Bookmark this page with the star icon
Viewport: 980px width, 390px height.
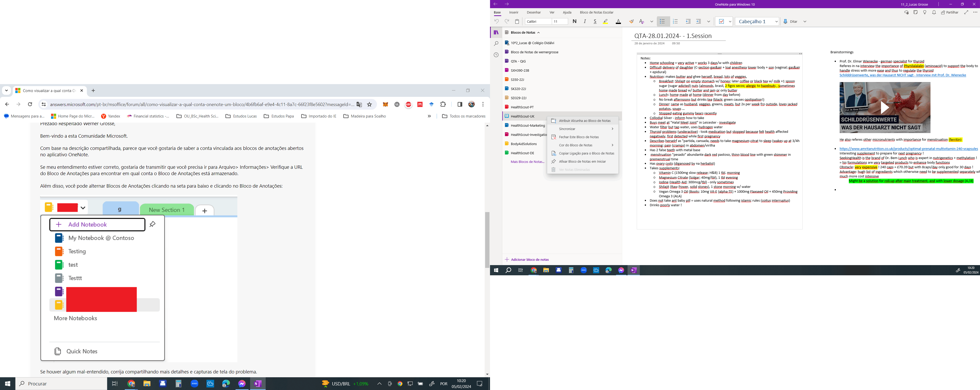369,105
